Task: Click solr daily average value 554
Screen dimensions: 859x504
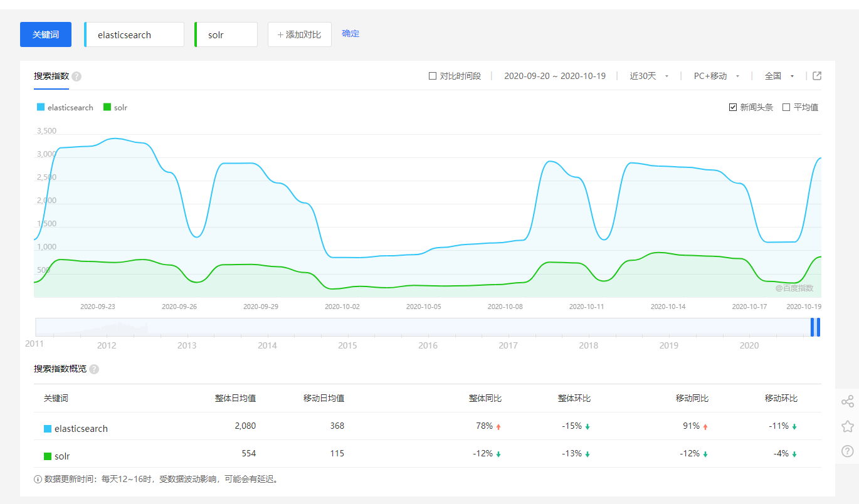Action: click(248, 453)
